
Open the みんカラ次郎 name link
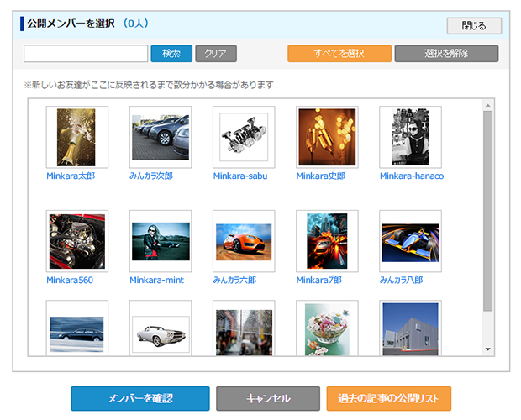[151, 176]
